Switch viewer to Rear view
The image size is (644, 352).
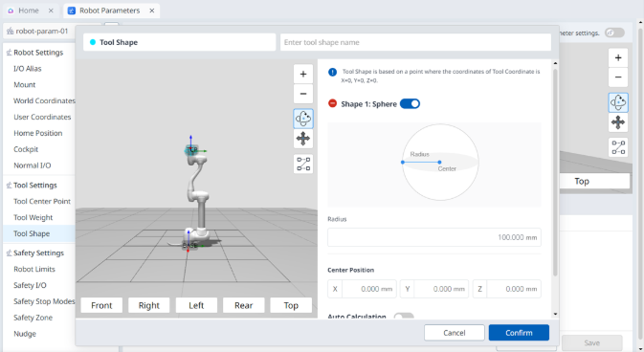[244, 305]
